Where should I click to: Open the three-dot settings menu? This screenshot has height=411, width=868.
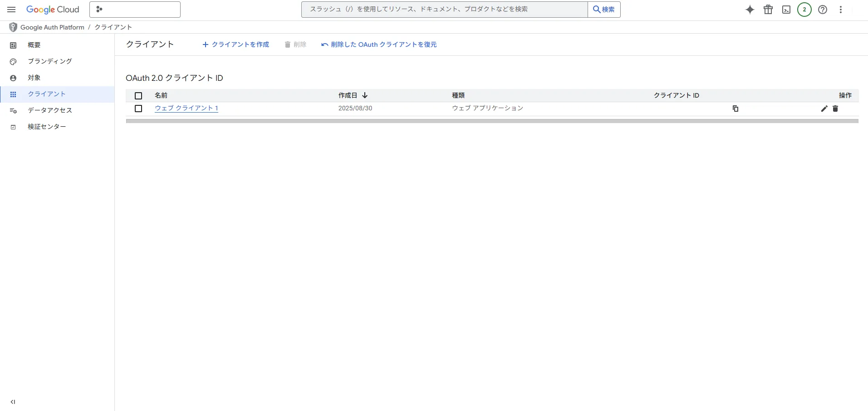tap(841, 10)
